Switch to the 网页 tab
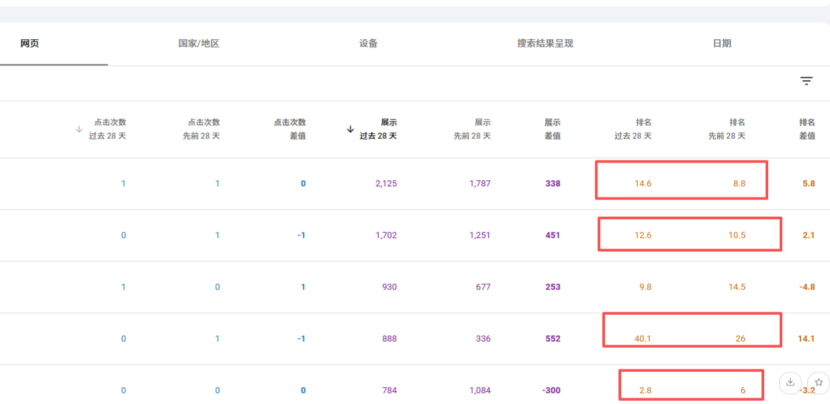Image resolution: width=830 pixels, height=404 pixels. point(29,44)
